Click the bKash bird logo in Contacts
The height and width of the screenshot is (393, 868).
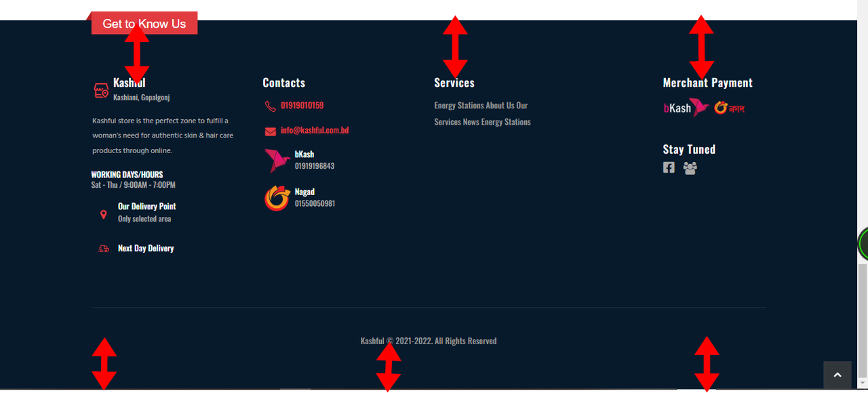[277, 161]
